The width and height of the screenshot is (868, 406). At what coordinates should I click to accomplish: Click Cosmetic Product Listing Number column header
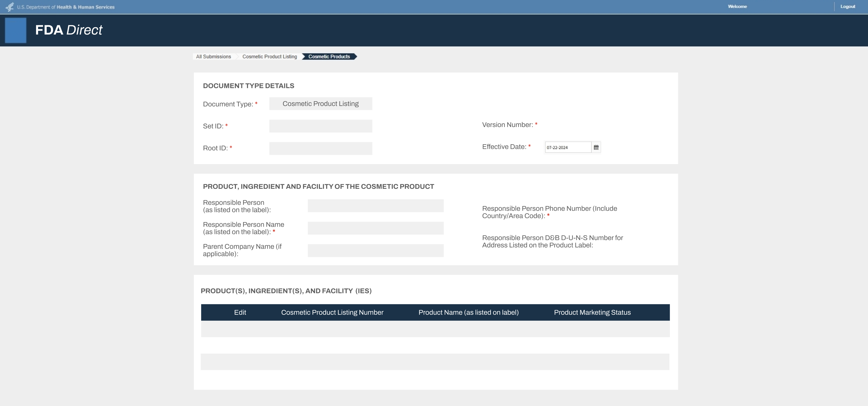coord(332,312)
